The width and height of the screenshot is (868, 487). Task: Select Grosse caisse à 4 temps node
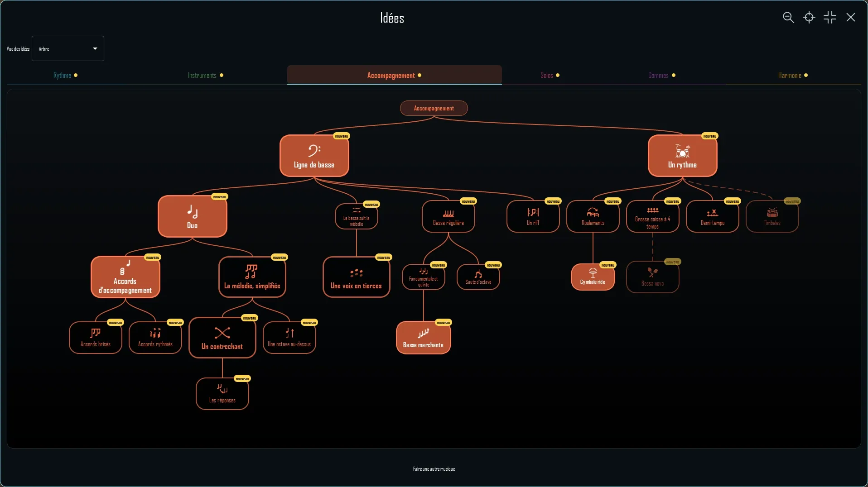point(652,216)
